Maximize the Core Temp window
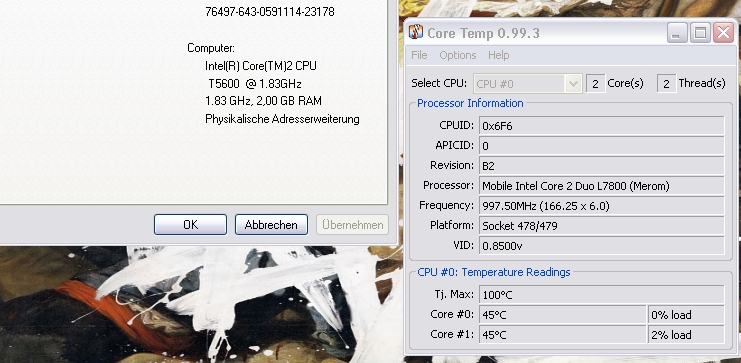This screenshot has height=363, width=741. pyautogui.click(x=700, y=33)
